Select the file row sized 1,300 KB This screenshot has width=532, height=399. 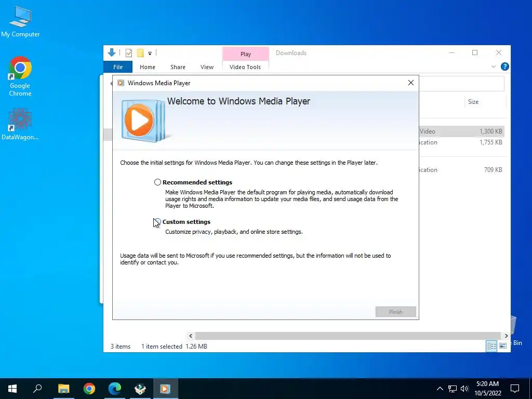coord(462,131)
